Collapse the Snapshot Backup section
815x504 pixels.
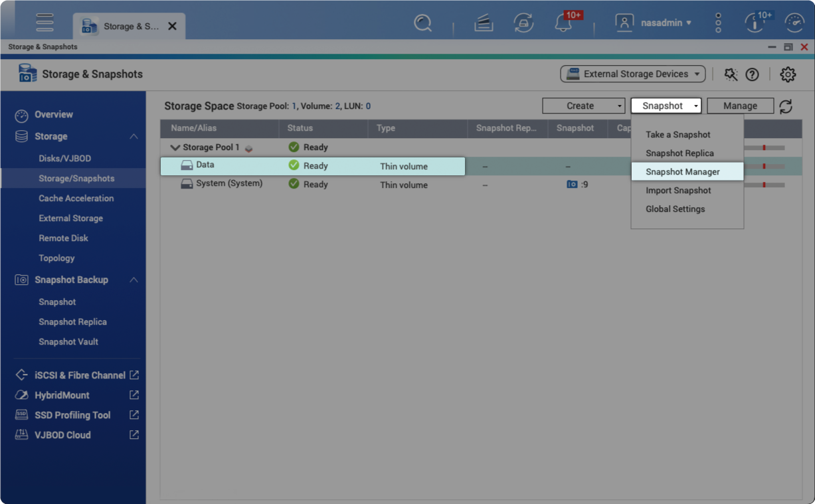coord(134,280)
